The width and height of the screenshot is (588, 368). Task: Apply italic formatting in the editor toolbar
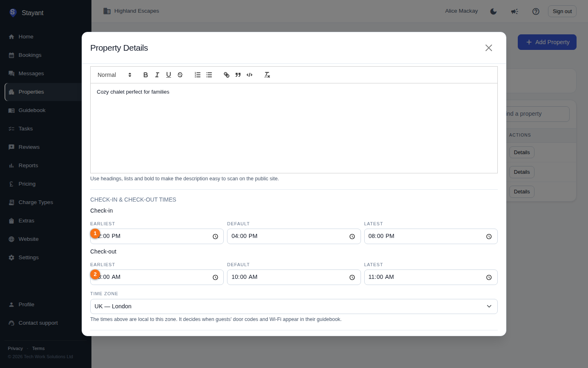[157, 75]
